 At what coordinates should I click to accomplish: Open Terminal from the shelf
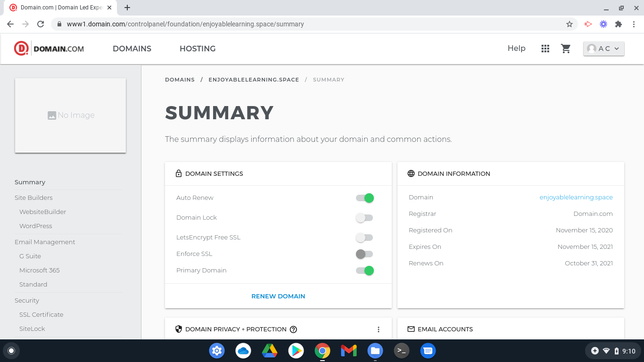402,351
